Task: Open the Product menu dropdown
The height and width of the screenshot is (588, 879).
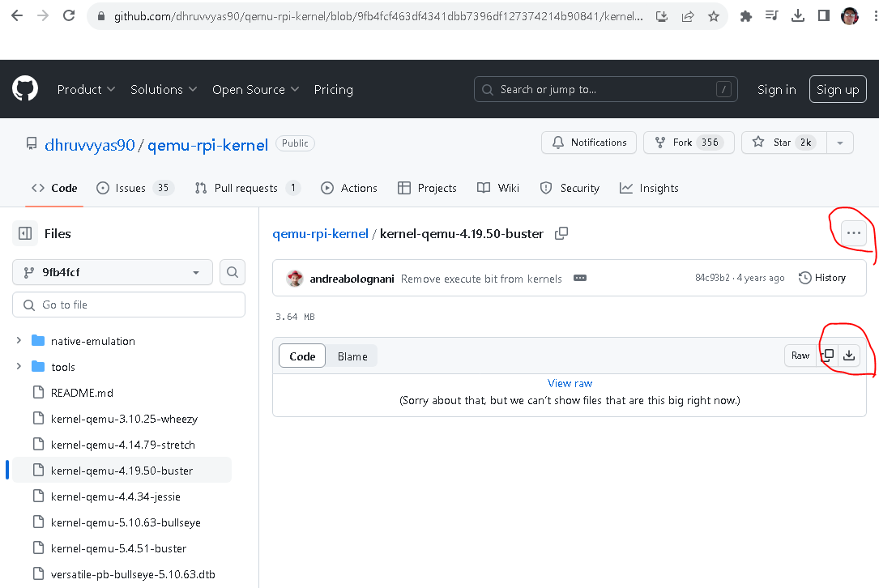Action: point(86,90)
